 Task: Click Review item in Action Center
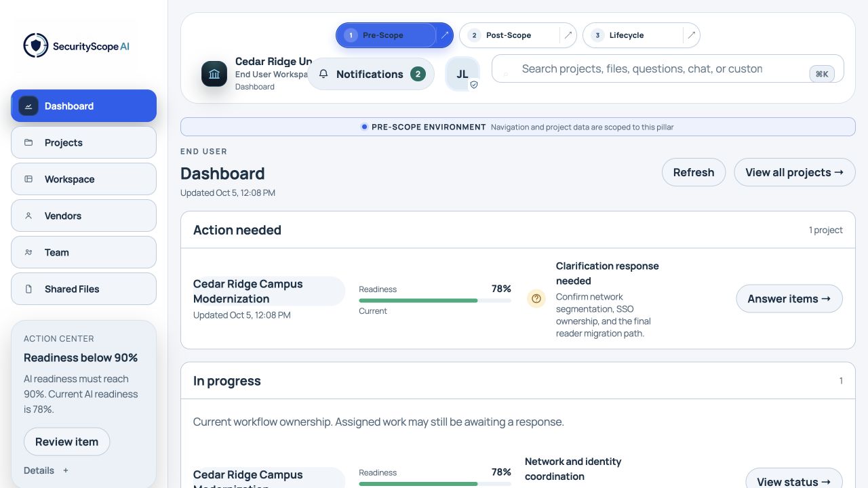(66, 441)
